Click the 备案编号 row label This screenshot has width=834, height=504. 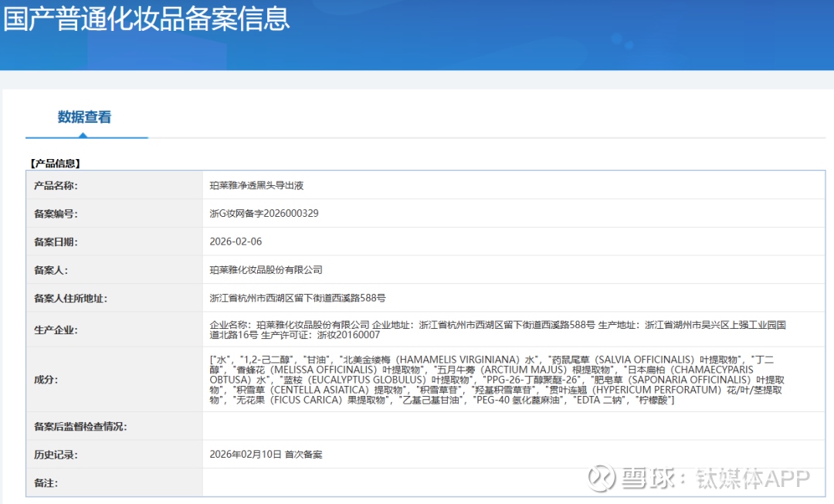56,214
